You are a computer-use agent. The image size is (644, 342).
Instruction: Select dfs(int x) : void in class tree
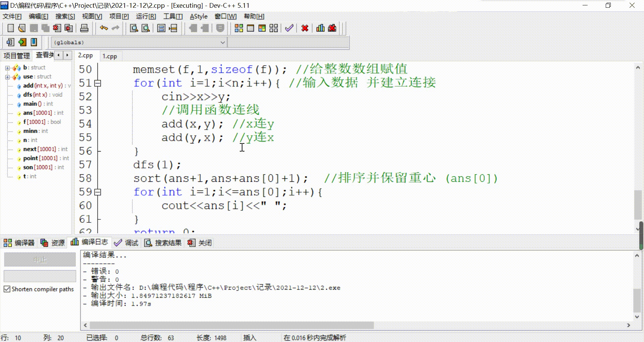point(43,95)
